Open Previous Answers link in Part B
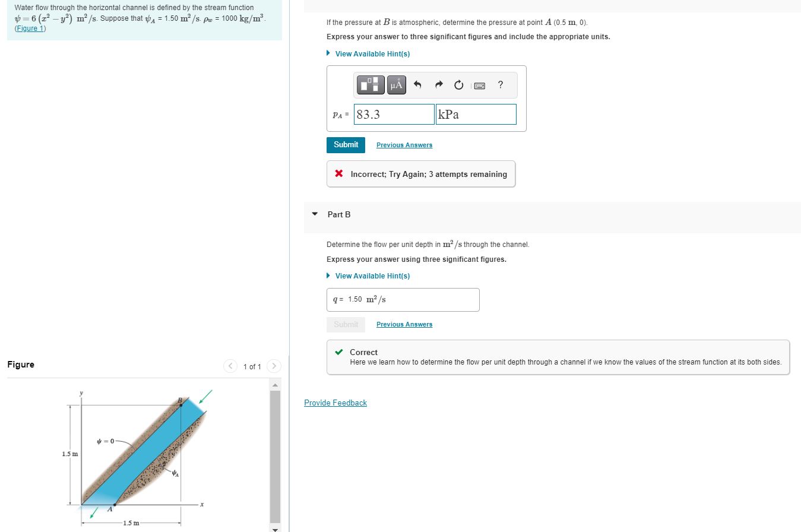Image resolution: width=801 pixels, height=532 pixels. point(404,324)
